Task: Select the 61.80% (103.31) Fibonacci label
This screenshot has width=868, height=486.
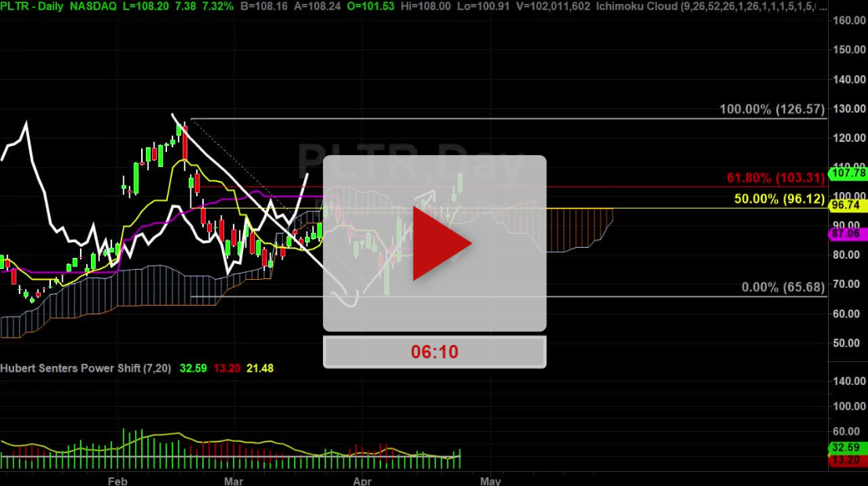Action: click(x=775, y=178)
